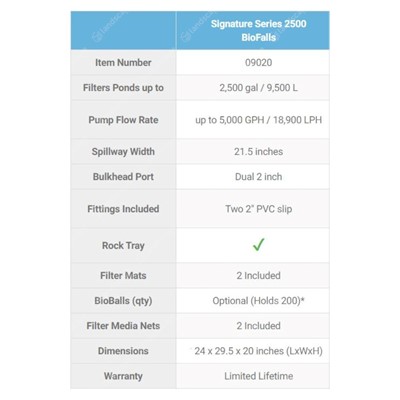The height and width of the screenshot is (400, 400).
Task: Select the Two 2" PVC slip value
Action: click(x=258, y=209)
